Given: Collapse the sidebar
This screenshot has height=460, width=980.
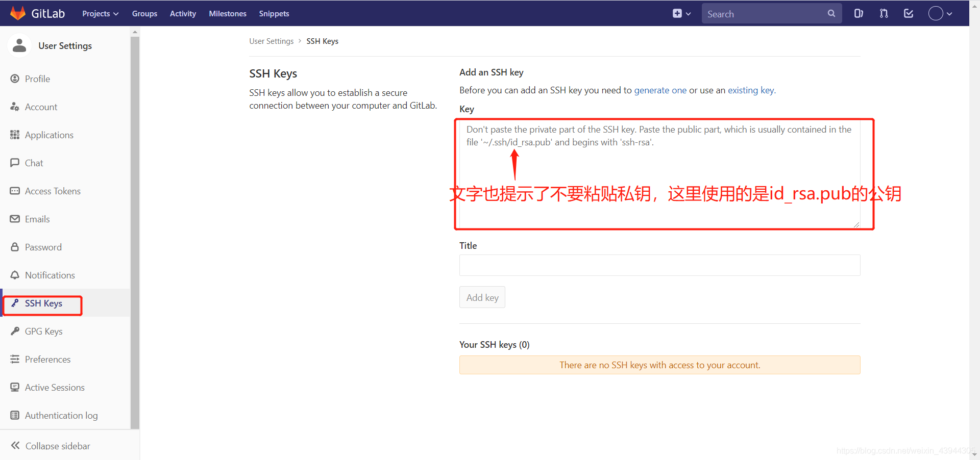Looking at the screenshot, I should 51,446.
